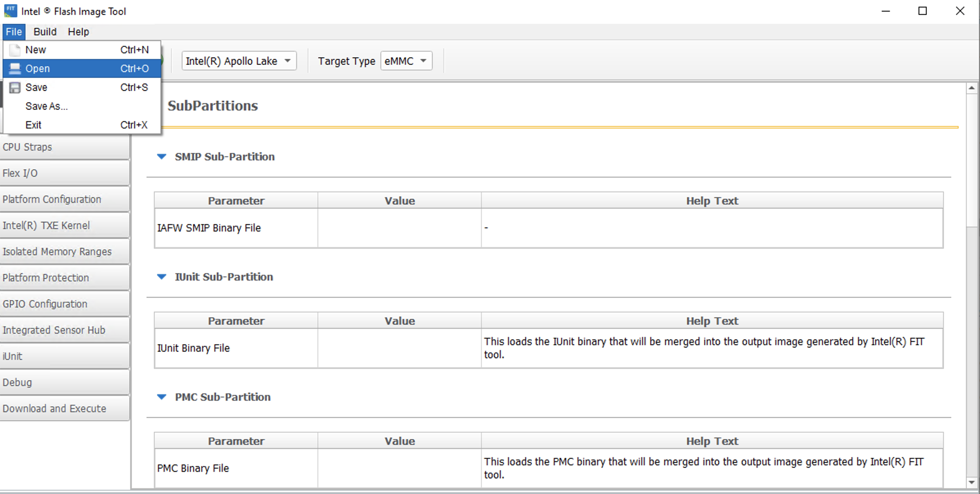This screenshot has width=980, height=494.
Task: Open the Isolated Memory Ranges section
Action: pyautogui.click(x=65, y=252)
